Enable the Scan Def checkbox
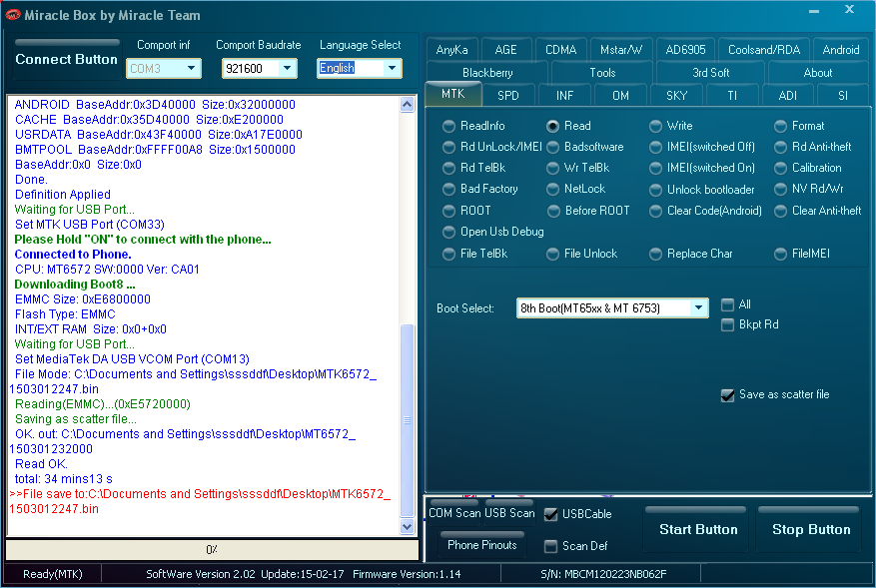876x588 pixels. [x=550, y=546]
